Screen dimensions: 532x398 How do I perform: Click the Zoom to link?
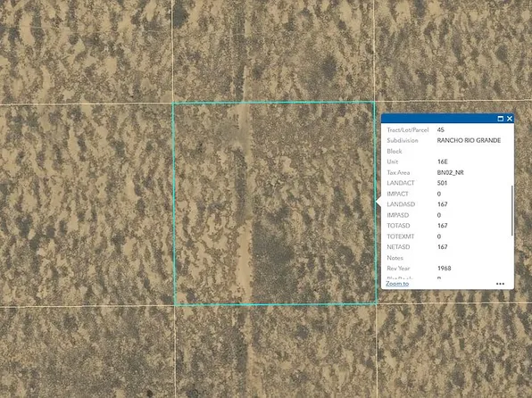click(x=397, y=284)
